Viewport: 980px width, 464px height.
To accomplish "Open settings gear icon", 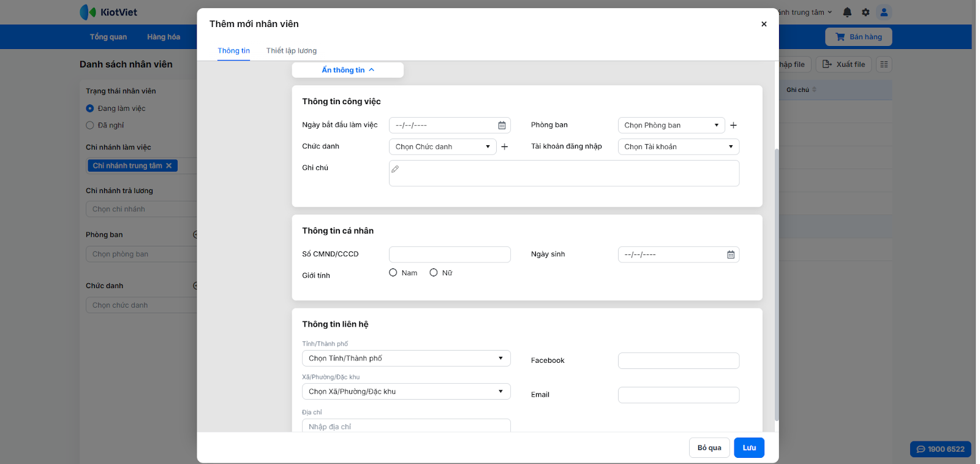I will coord(865,12).
